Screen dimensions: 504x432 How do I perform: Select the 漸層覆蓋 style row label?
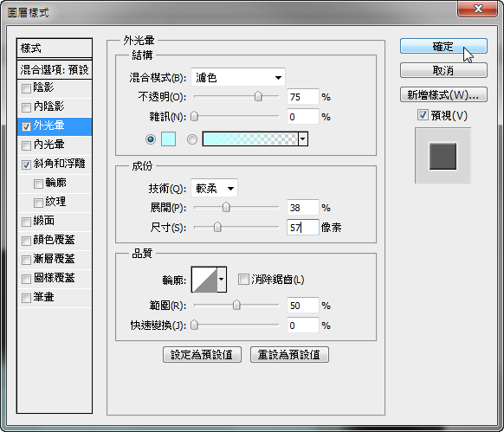coord(54,259)
